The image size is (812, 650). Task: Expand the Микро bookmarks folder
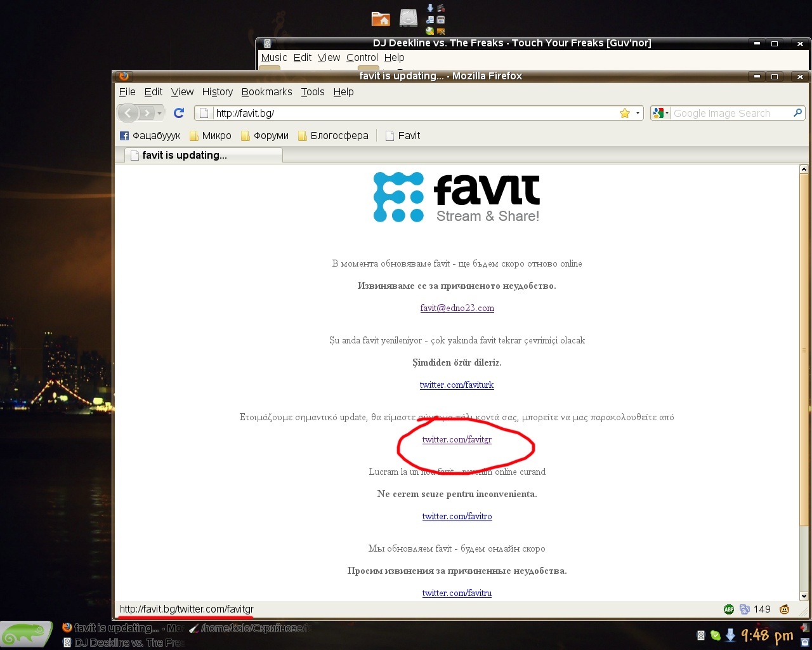[211, 135]
